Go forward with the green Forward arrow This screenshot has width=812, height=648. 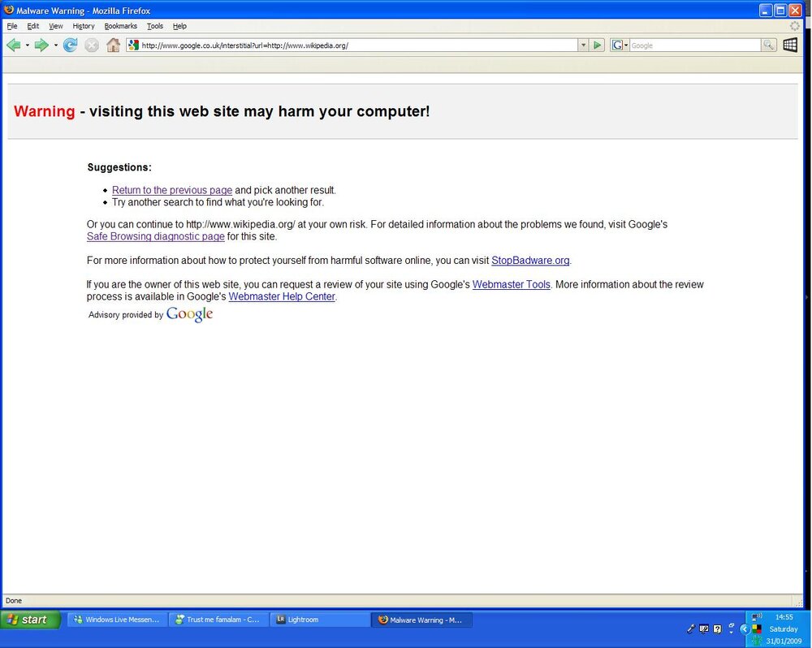click(x=41, y=45)
